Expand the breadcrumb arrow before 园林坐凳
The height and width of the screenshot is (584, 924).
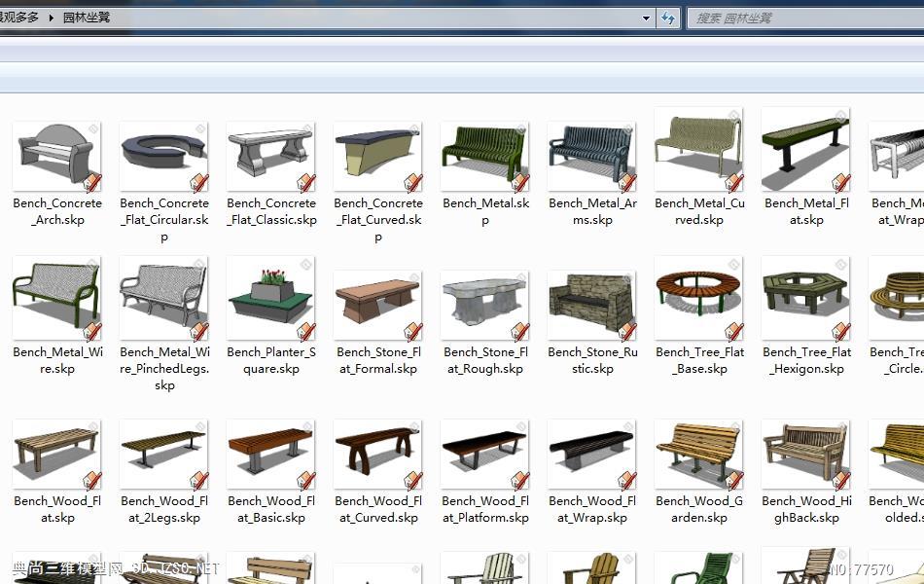[x=52, y=18]
